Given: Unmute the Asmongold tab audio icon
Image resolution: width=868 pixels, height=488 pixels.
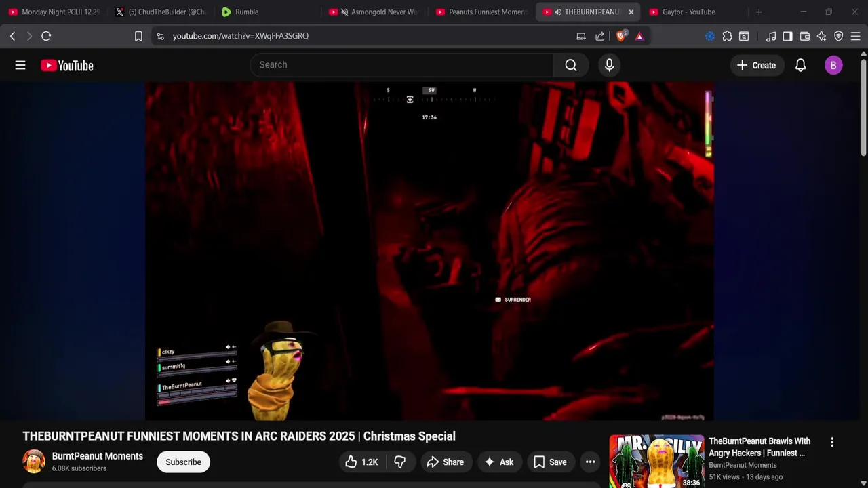Looking at the screenshot, I should (x=344, y=12).
